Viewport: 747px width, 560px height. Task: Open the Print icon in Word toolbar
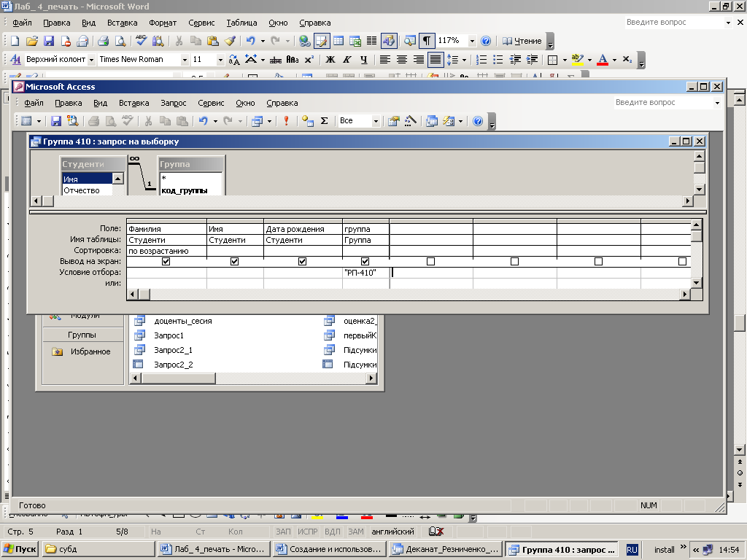(103, 41)
